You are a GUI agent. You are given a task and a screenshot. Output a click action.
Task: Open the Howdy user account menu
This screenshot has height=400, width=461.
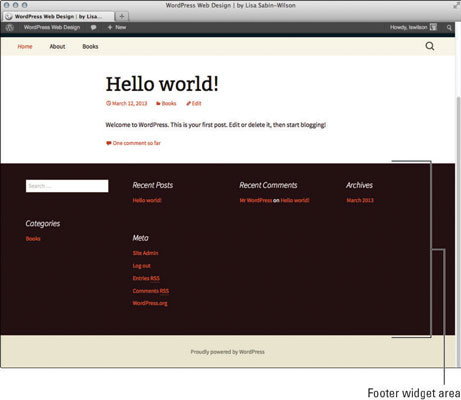413,27
